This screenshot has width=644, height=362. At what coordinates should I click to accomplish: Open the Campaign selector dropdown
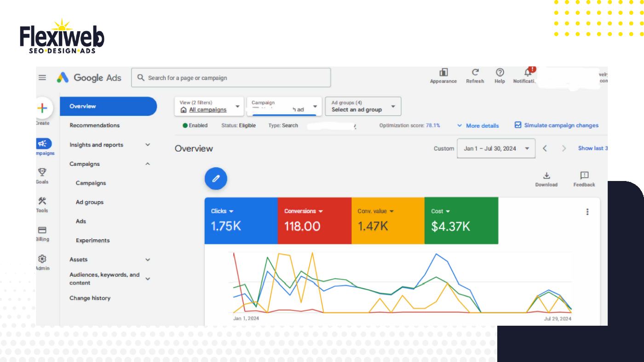click(x=284, y=107)
